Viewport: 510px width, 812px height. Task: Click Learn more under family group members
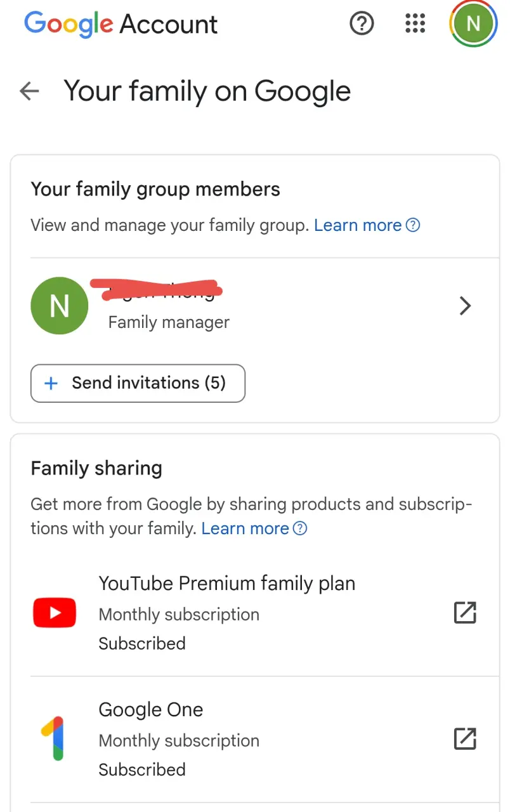point(358,225)
